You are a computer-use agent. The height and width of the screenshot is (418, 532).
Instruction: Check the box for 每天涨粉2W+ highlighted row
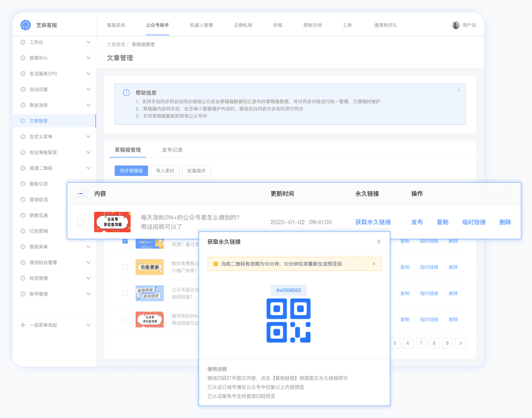point(80,222)
